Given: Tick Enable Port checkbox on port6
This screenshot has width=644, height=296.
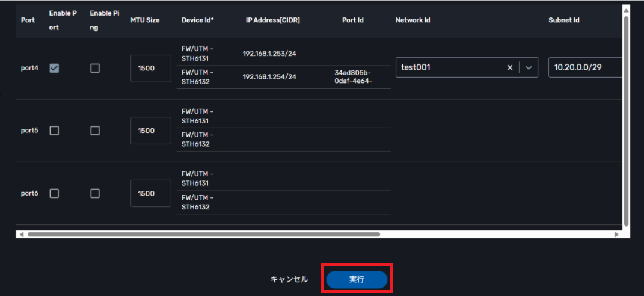Looking at the screenshot, I should (x=54, y=193).
